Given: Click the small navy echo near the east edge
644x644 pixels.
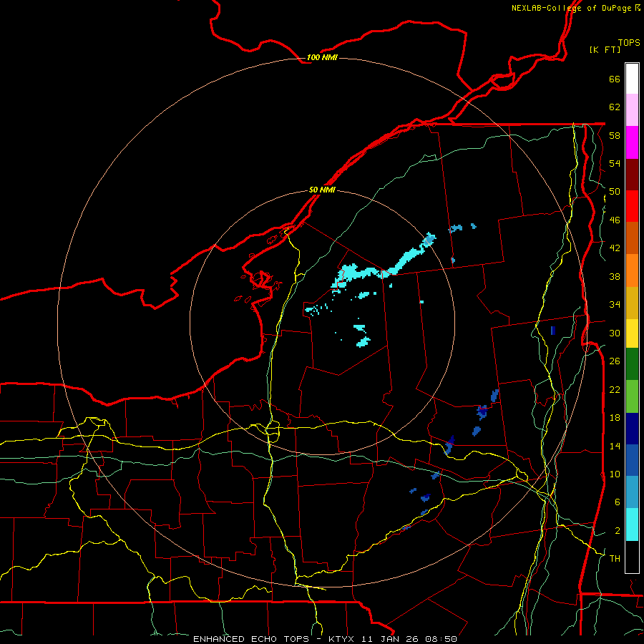Looking at the screenshot, I should [553, 330].
